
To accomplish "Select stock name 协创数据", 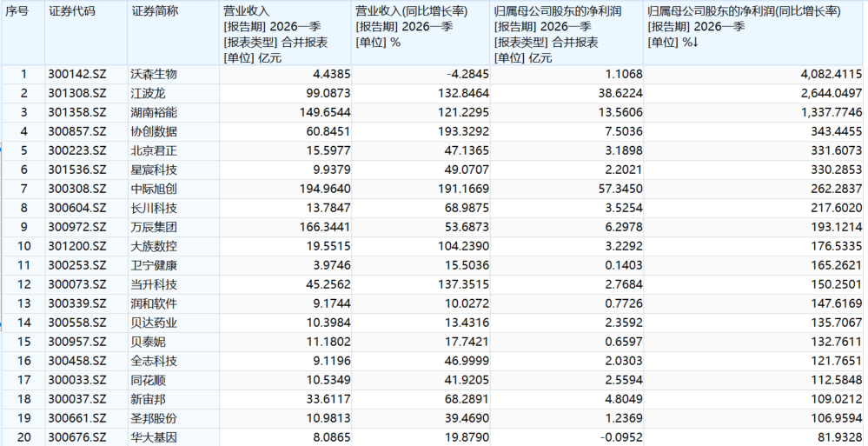I will click(155, 132).
